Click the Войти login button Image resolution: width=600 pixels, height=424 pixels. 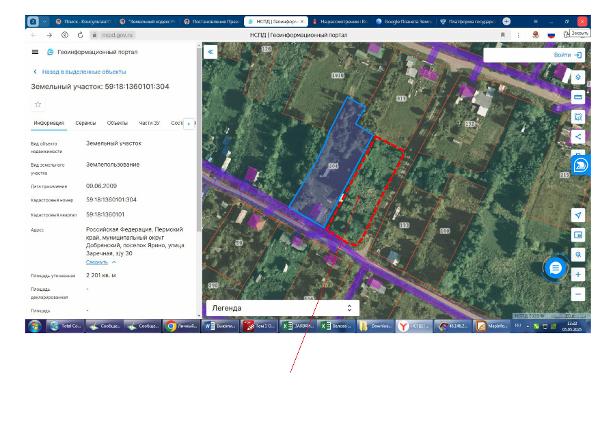tap(568, 55)
